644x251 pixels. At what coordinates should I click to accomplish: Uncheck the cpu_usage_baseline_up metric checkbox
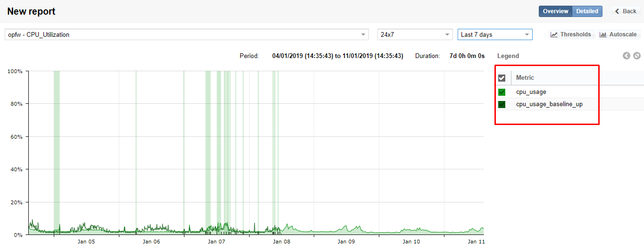point(502,104)
